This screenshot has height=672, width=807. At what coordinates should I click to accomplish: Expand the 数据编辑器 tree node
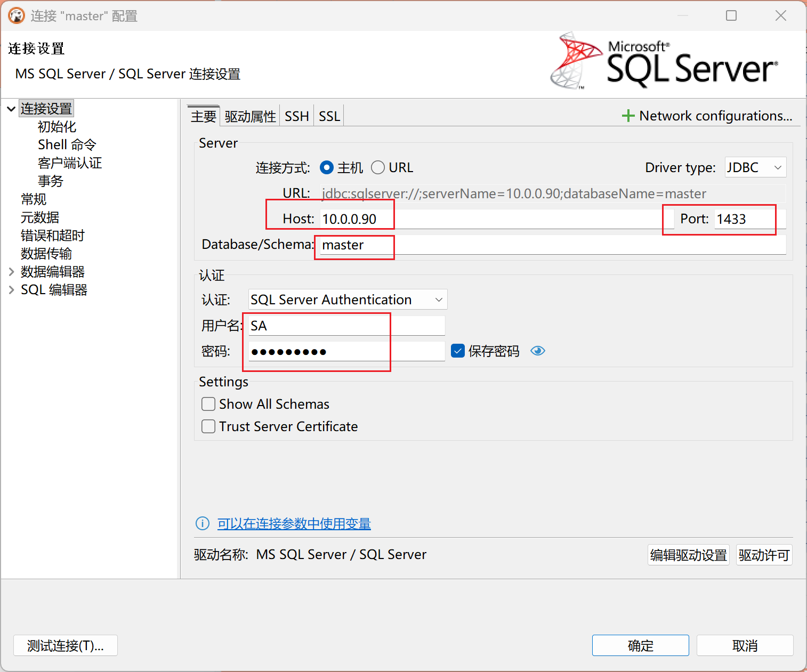point(11,272)
